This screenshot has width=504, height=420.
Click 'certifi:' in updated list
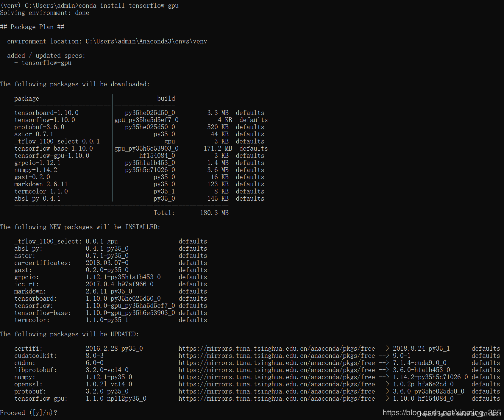29,349
